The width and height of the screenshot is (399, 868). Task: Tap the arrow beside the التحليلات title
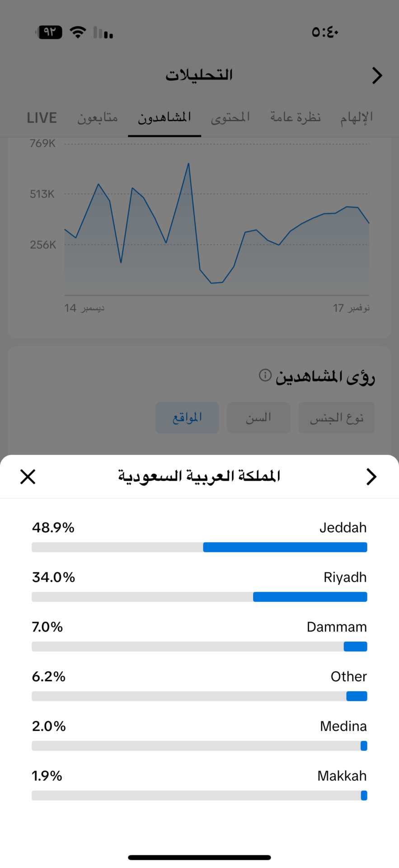pyautogui.click(x=377, y=75)
